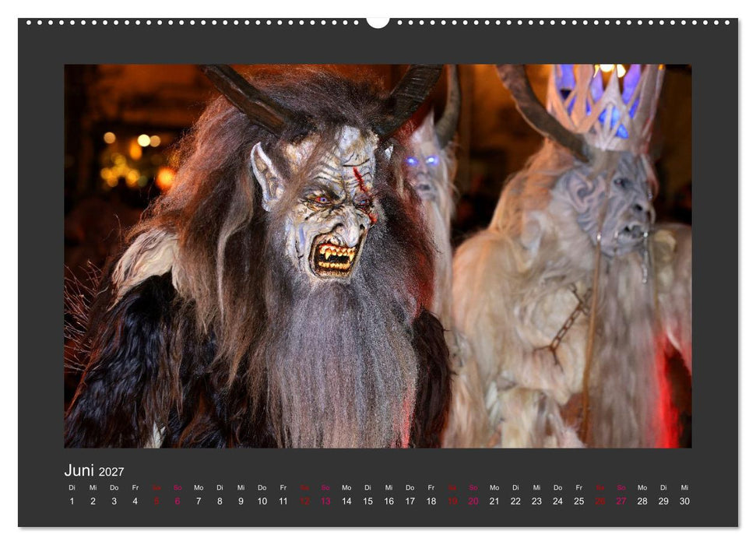Click weekday label "Do" above day 24
This screenshot has width=756, height=545.
557,487
